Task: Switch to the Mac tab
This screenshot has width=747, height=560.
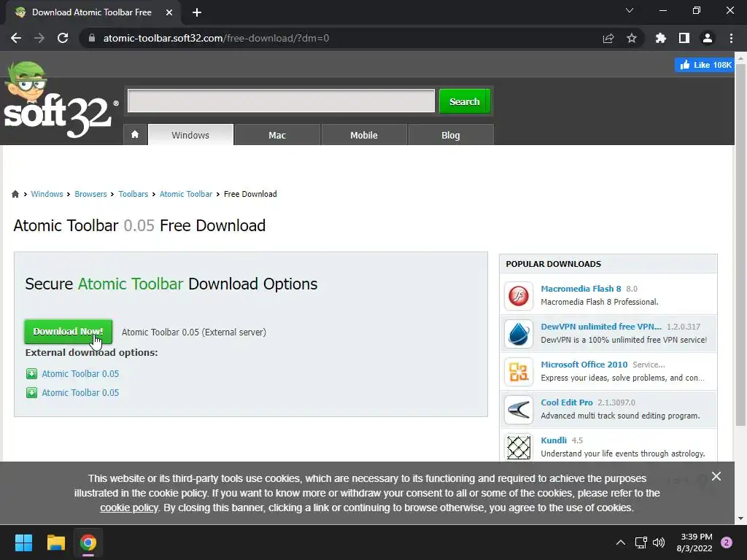Action: (x=277, y=135)
